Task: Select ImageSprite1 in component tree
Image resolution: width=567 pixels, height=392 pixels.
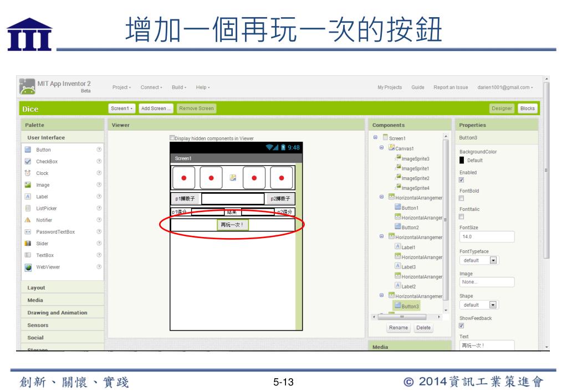Action: [415, 169]
